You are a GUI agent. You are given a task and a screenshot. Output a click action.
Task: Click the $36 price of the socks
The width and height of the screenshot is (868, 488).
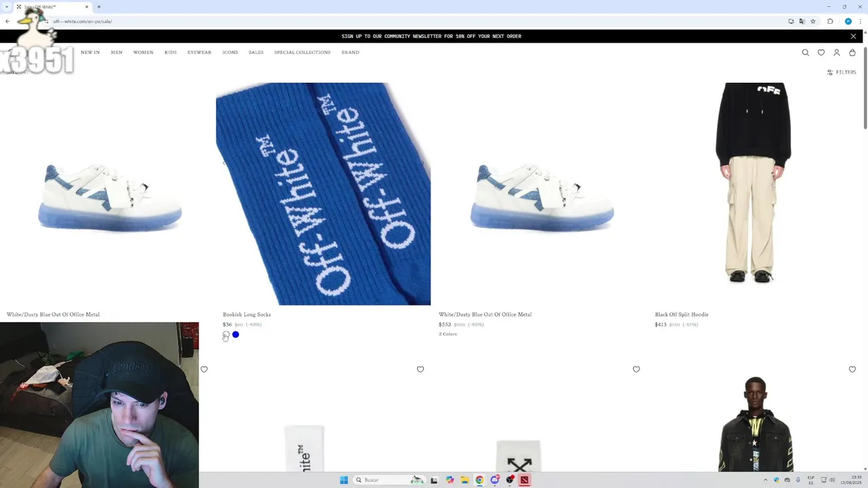(x=227, y=325)
